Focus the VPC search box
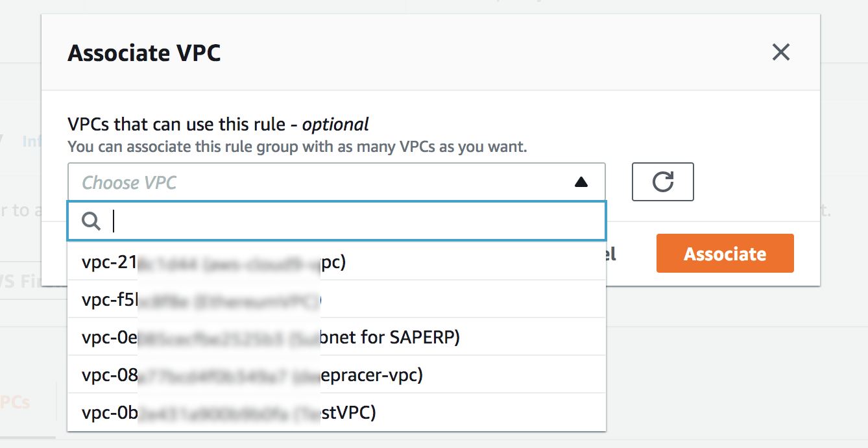868x448 pixels. click(336, 221)
